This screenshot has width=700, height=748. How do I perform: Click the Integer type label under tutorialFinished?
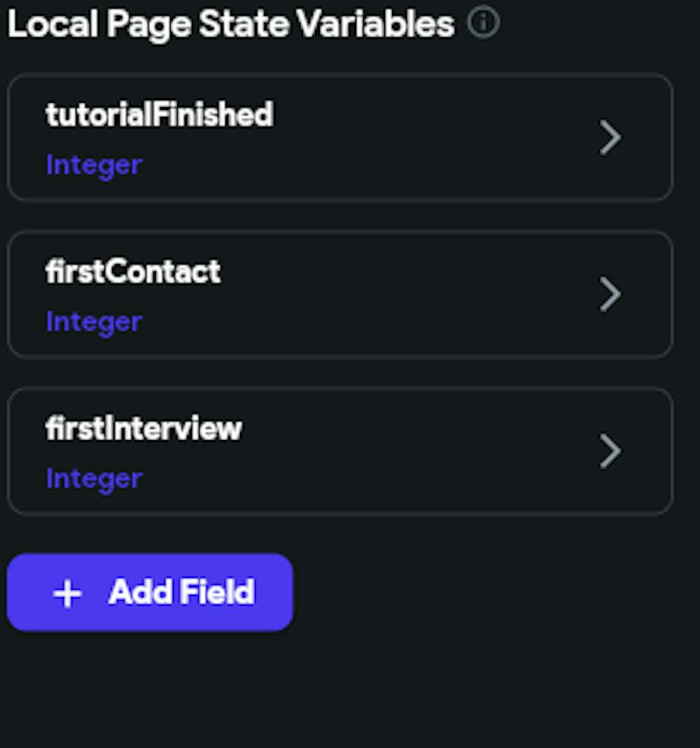(x=94, y=166)
